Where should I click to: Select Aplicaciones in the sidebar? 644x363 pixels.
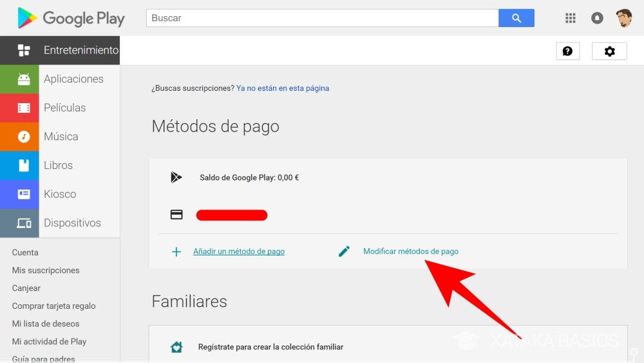[73, 79]
